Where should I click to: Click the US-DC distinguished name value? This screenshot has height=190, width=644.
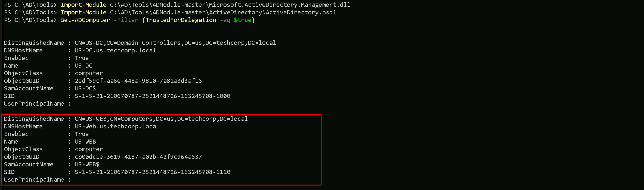(x=175, y=43)
